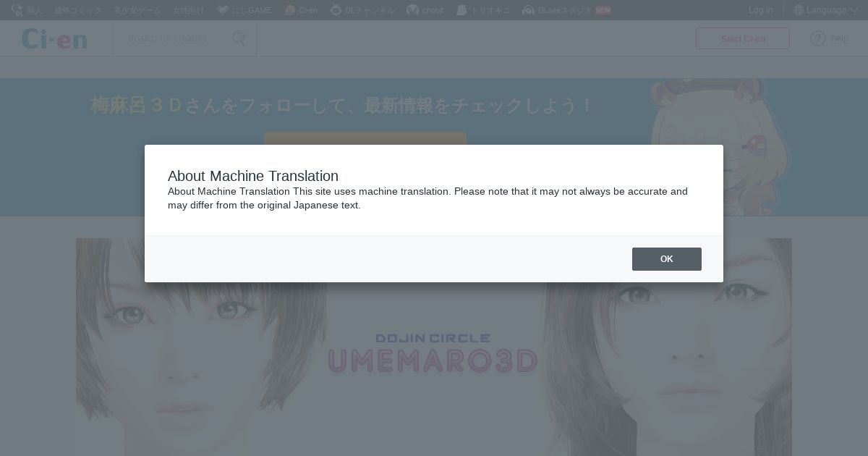The image size is (868, 456).
Task: Click OK in the Machine Translation dialog
Action: coord(666,259)
